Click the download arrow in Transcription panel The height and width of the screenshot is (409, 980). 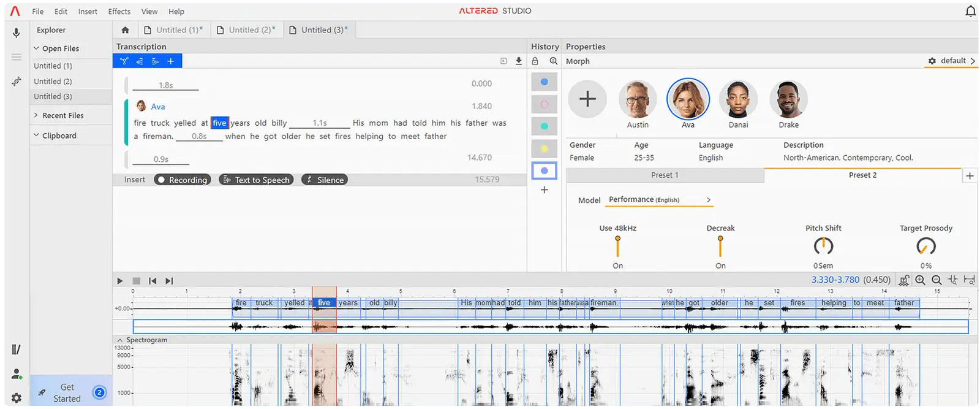pyautogui.click(x=519, y=61)
